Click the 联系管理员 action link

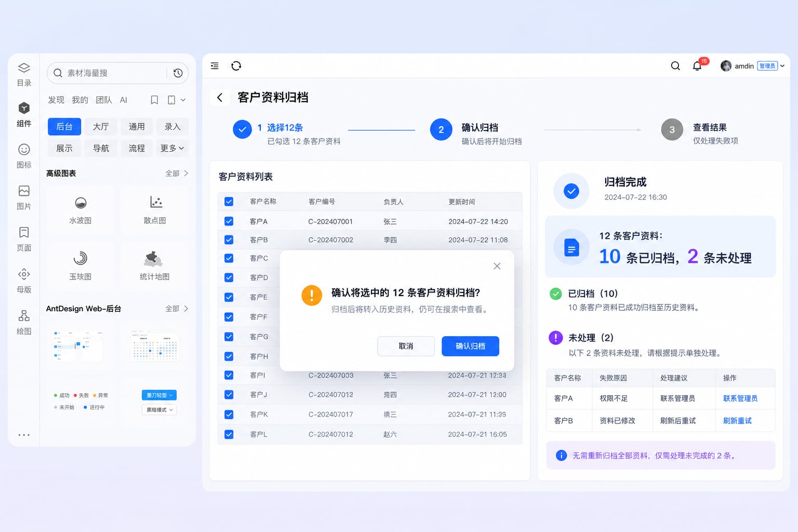click(x=740, y=398)
